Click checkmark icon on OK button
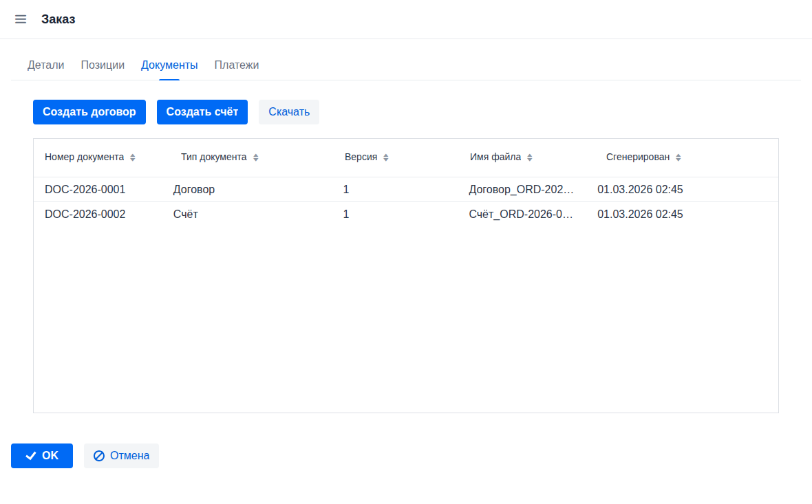This screenshot has width=812, height=504. [x=30, y=456]
